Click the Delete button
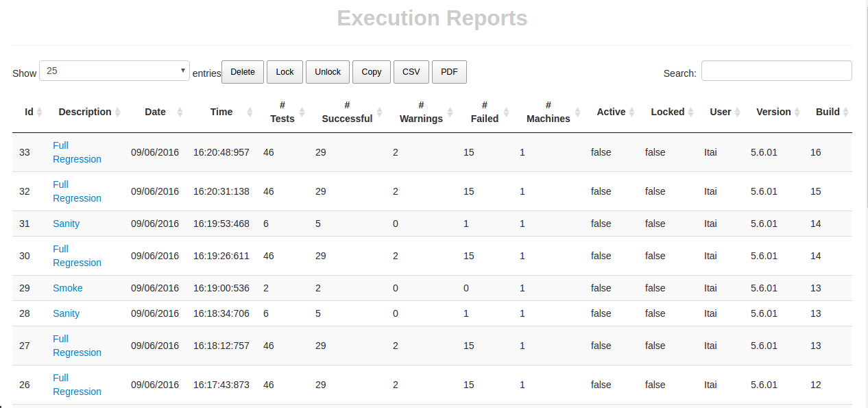This screenshot has width=868, height=408. pos(243,72)
